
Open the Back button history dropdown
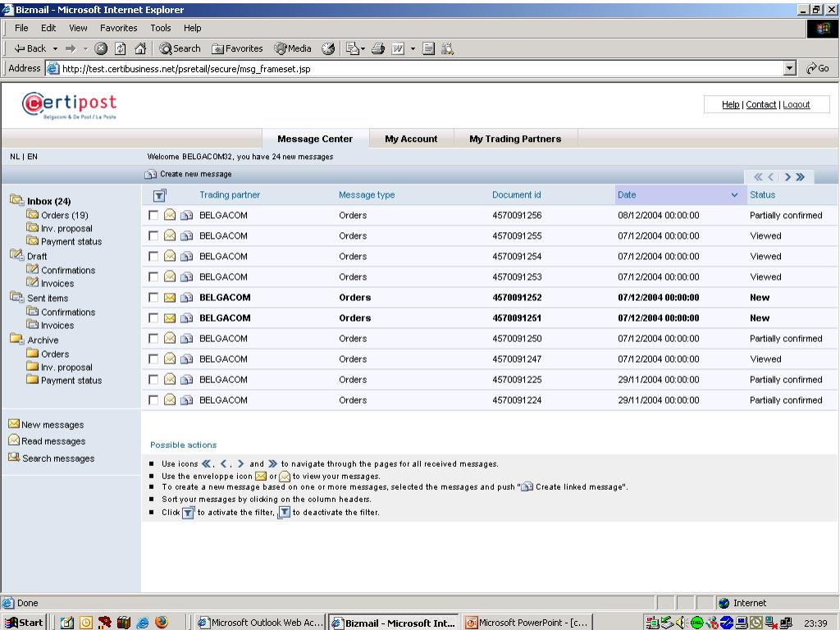pos(55,48)
